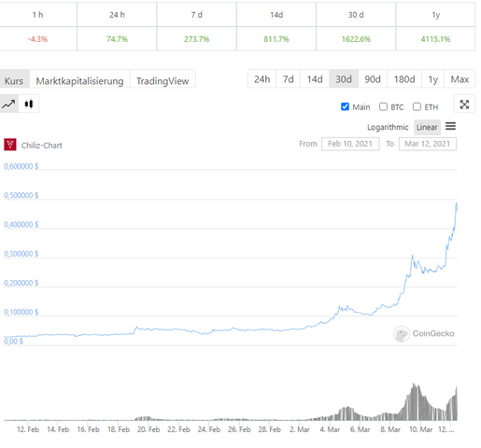This screenshot has height=448, width=481.
Task: Click the 0,300000 $ axis label
Action: [21, 254]
